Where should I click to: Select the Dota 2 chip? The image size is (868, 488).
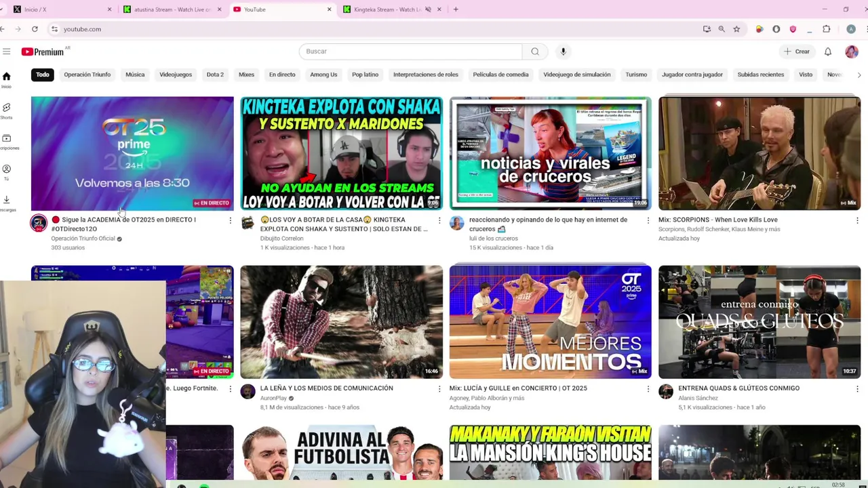point(215,75)
